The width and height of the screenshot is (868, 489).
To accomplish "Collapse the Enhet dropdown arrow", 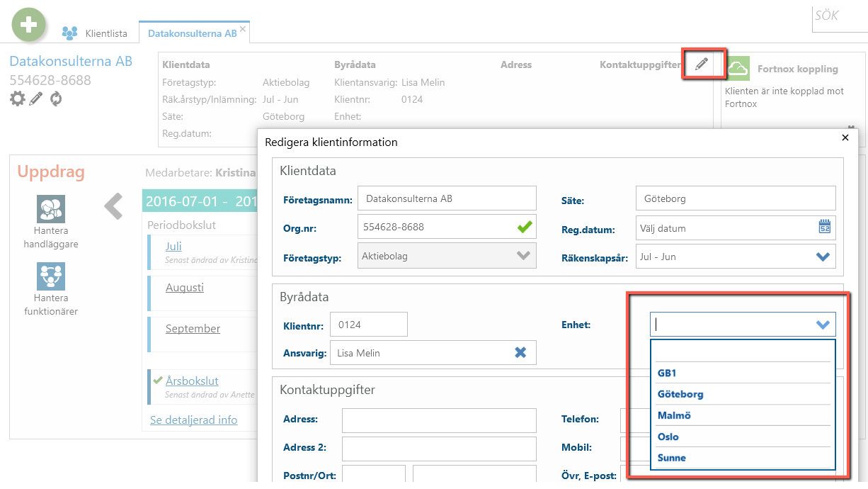I will coord(823,325).
